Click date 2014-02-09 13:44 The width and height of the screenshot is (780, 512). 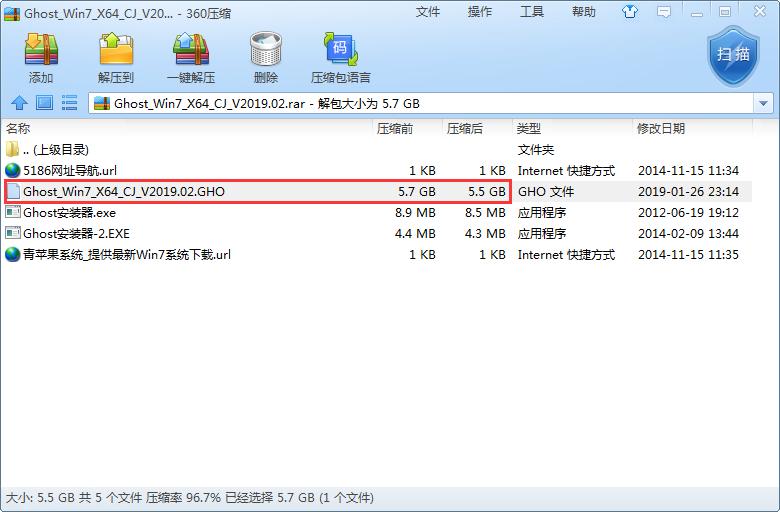688,233
